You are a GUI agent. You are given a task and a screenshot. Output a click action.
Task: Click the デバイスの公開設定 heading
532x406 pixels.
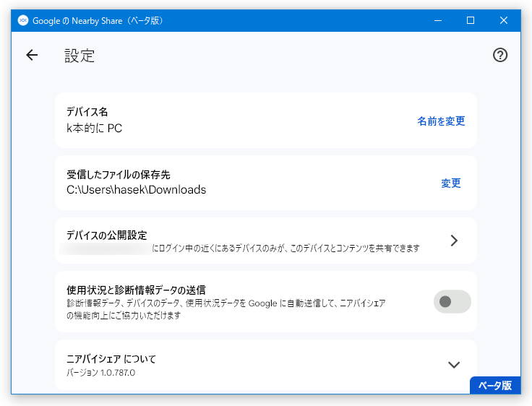coord(106,235)
